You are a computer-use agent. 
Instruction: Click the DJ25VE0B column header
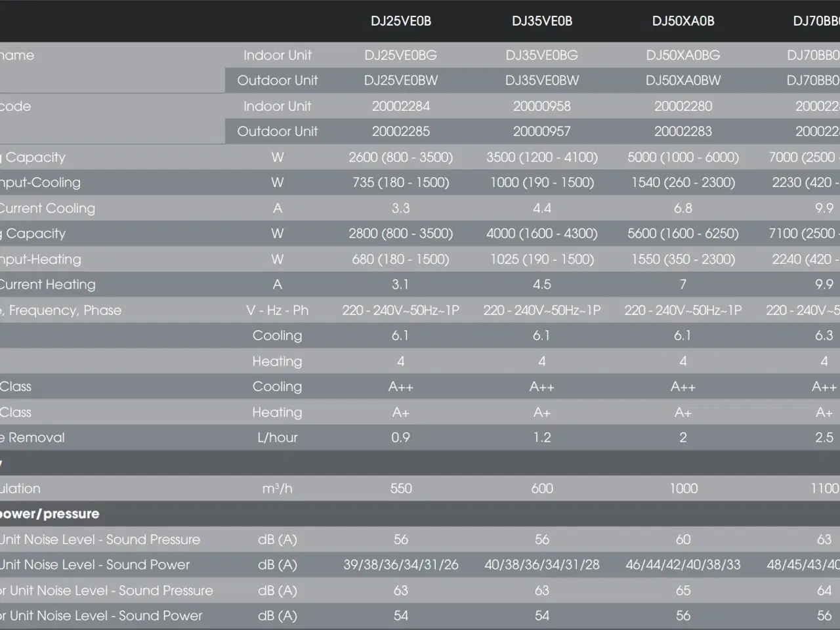tap(401, 21)
